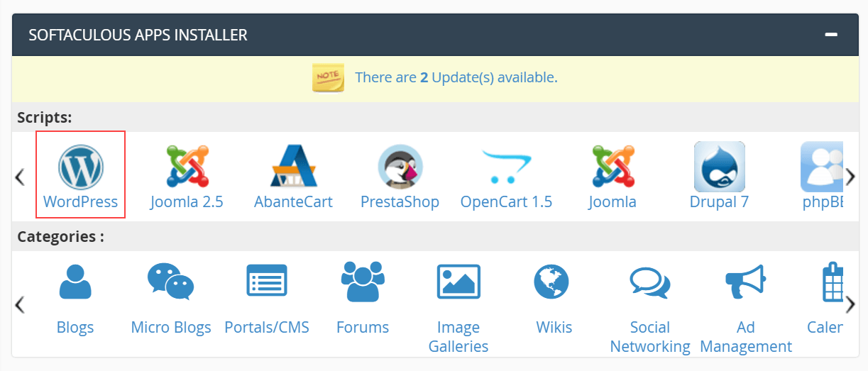868x371 pixels.
Task: Open the Blogs category icon
Action: coord(75,282)
